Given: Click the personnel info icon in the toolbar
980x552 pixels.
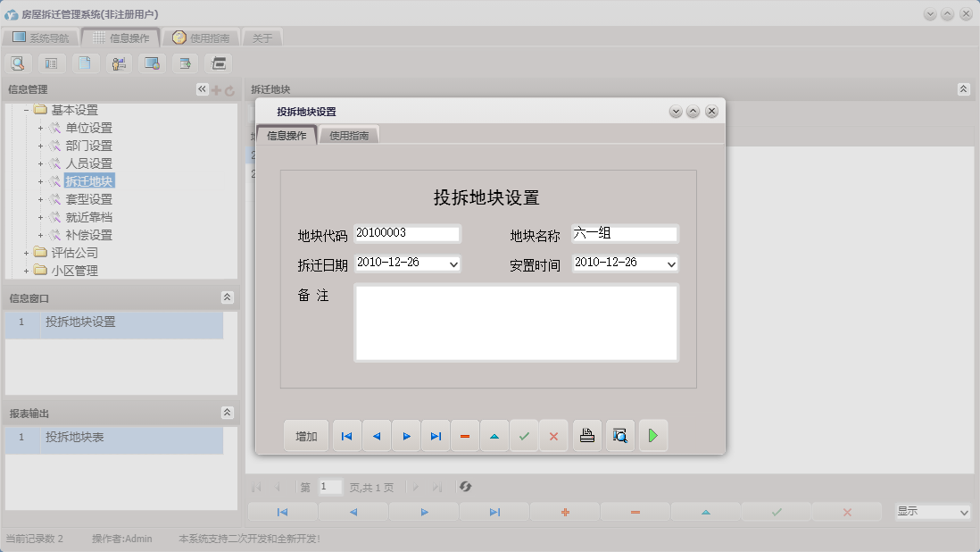Looking at the screenshot, I should (x=118, y=63).
